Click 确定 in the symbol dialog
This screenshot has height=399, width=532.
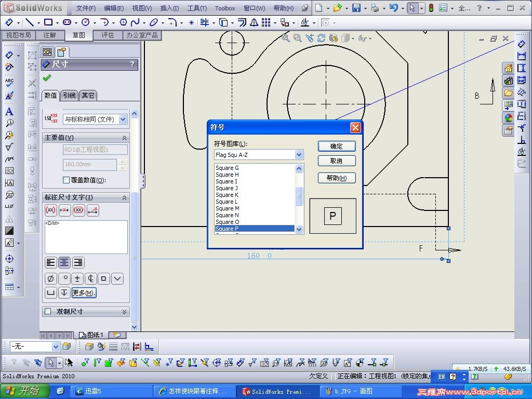[336, 147]
